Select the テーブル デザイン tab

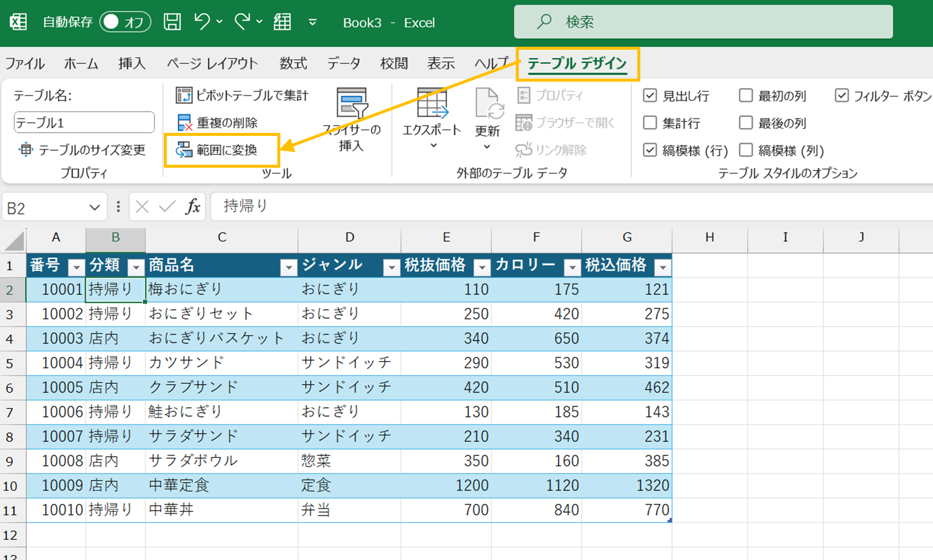(x=577, y=64)
